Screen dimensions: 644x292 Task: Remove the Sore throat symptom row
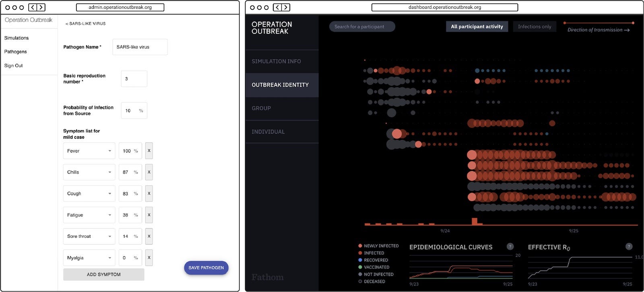coord(149,236)
